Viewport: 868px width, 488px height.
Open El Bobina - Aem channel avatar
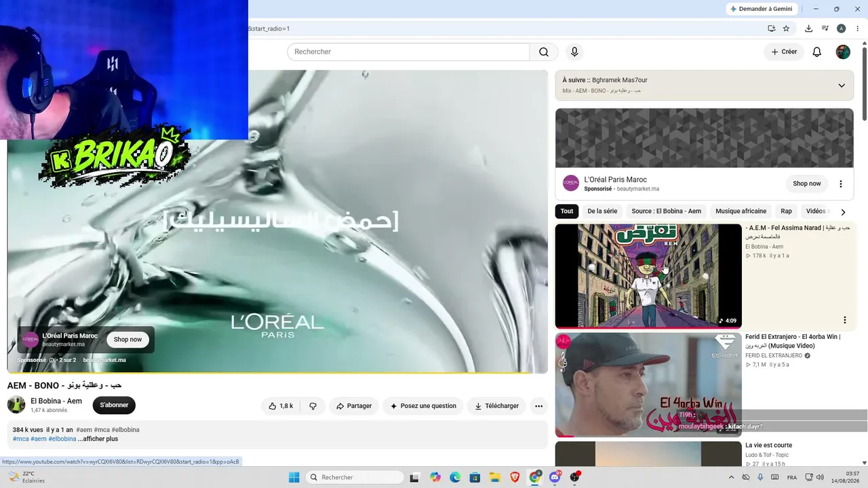16,405
